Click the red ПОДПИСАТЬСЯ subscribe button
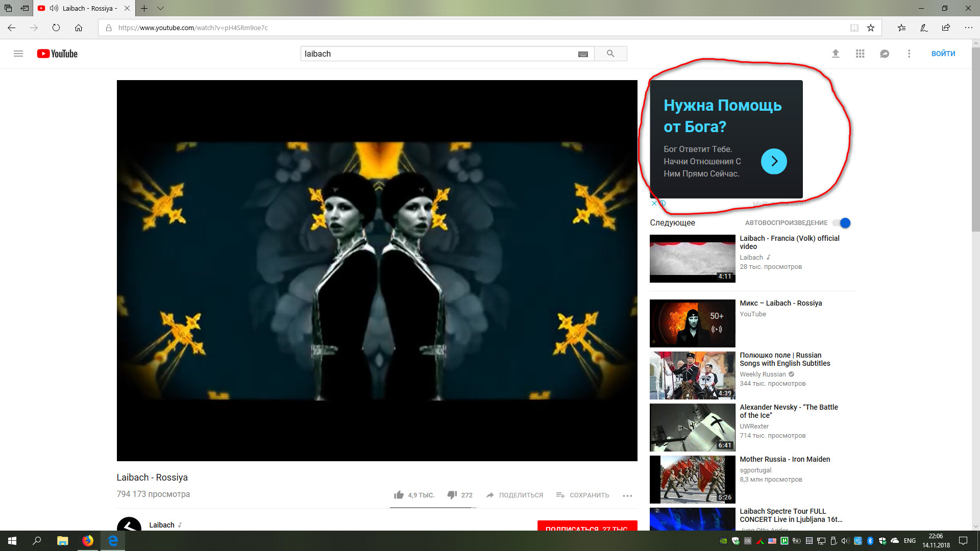Viewport: 980px width, 551px height. click(587, 525)
